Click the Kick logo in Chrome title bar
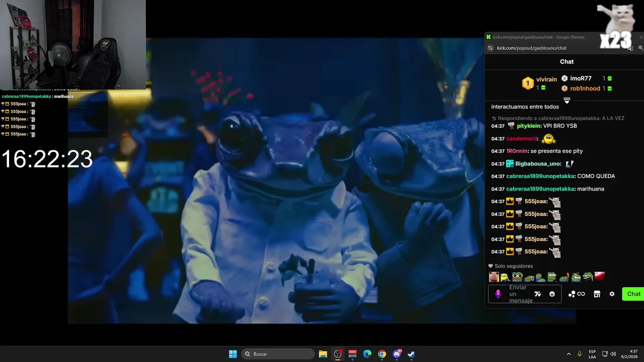This screenshot has width=644, height=362. point(489,37)
